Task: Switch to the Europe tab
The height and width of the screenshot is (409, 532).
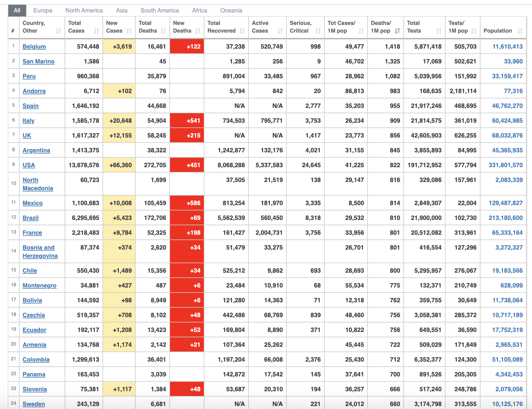Action: pyautogui.click(x=43, y=10)
